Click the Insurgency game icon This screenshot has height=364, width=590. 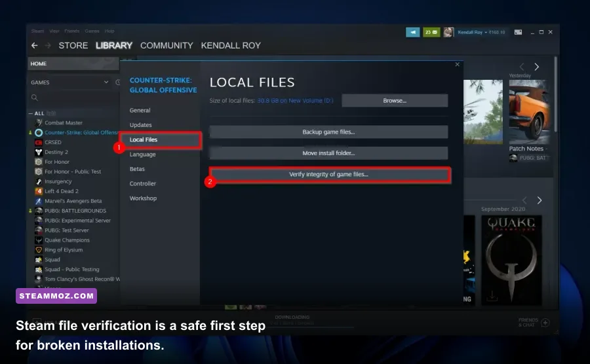point(39,181)
